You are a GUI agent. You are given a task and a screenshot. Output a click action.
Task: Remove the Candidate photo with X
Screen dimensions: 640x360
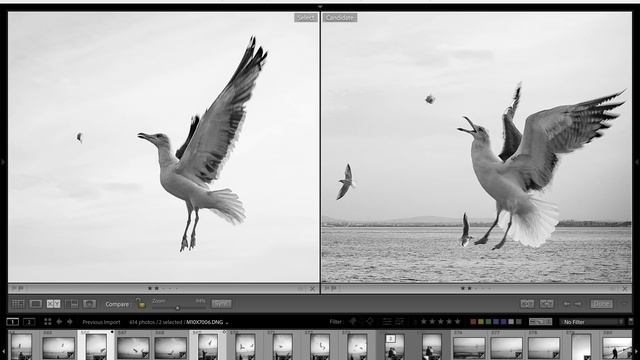click(625, 289)
